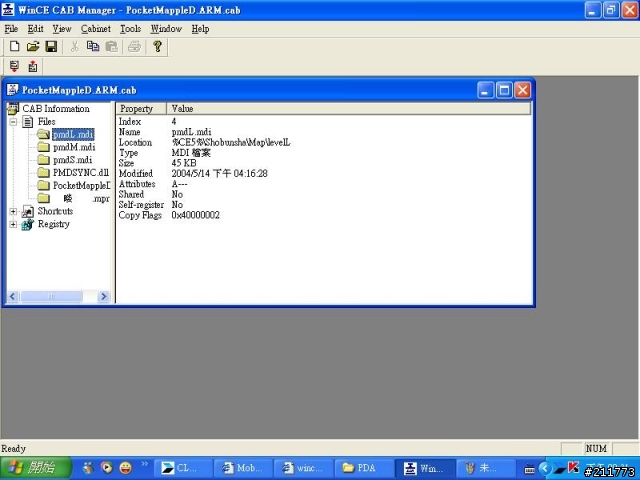The image size is (640, 480).
Task: Click the Index property row label
Action: tap(130, 122)
